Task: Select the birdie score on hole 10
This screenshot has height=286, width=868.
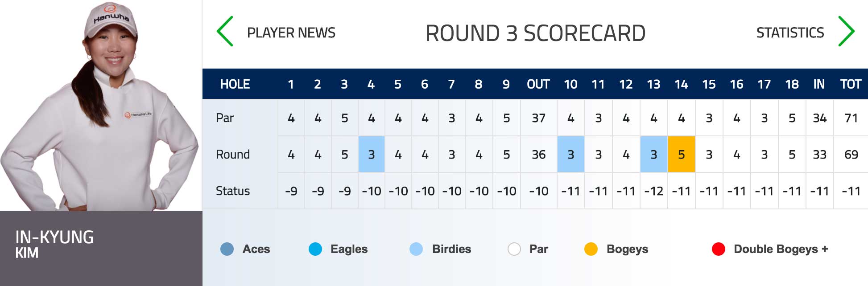Action: point(571,154)
